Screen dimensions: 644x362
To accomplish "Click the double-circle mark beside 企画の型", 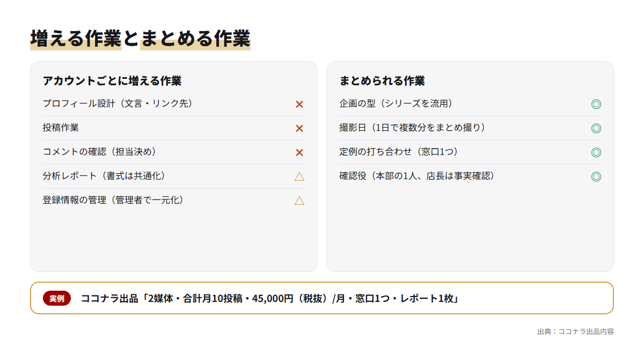I will pyautogui.click(x=596, y=104).
